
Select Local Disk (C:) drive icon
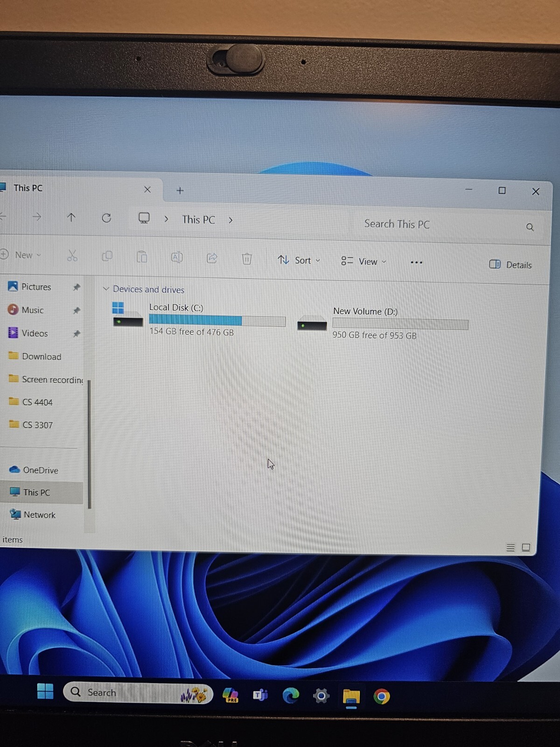[127, 315]
